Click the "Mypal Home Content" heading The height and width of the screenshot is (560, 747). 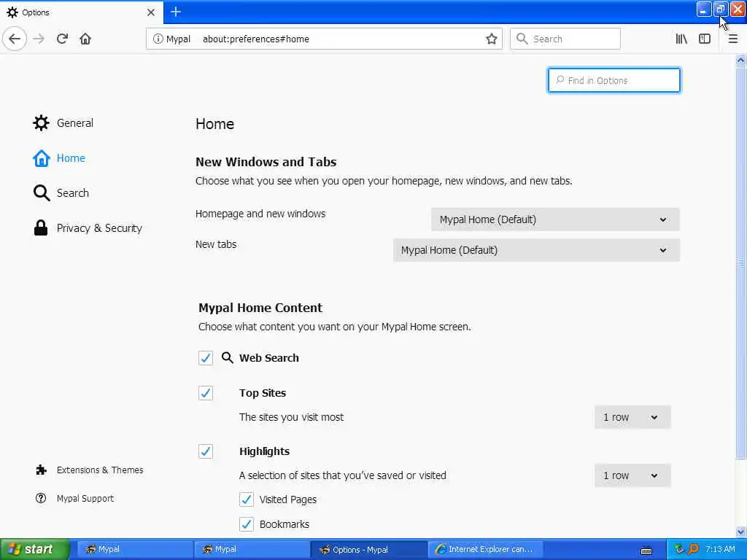[x=260, y=308]
